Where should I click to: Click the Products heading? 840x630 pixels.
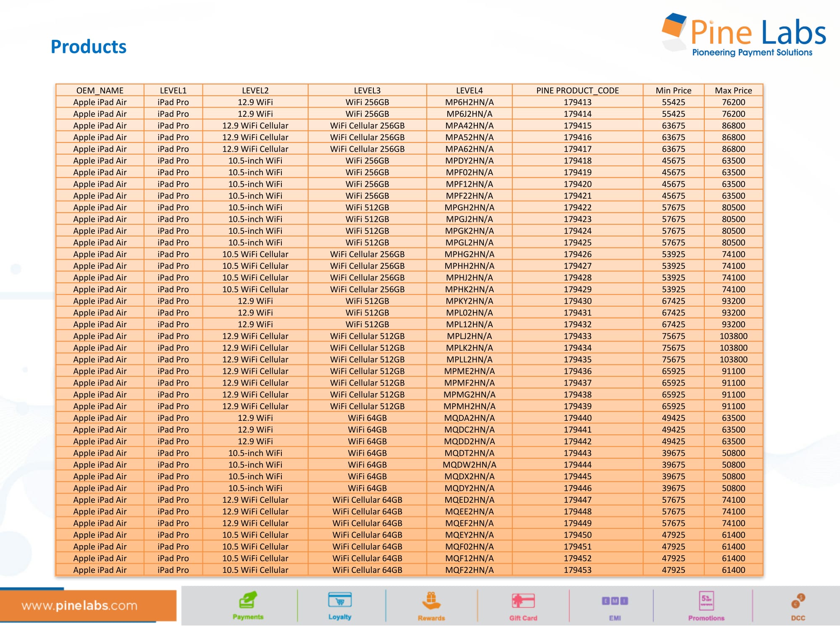(x=88, y=47)
